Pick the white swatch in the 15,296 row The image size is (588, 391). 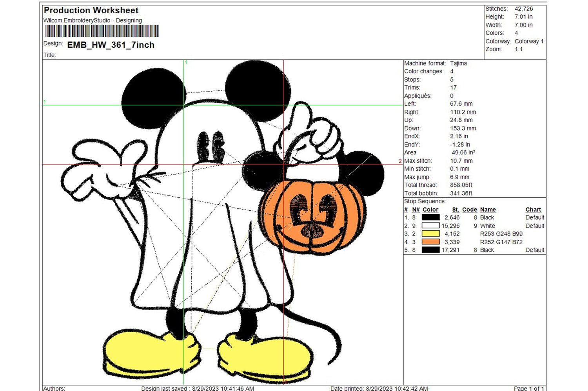[430, 226]
